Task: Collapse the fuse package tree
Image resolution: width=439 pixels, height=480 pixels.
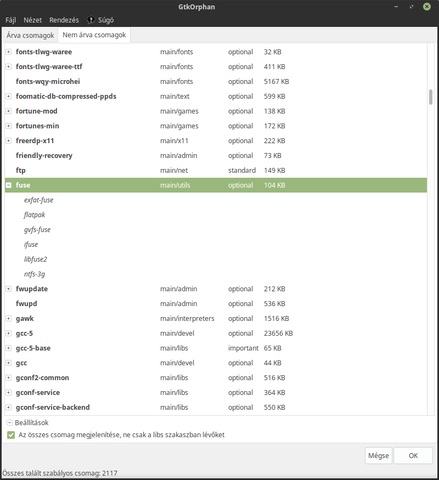Action: tap(9, 185)
